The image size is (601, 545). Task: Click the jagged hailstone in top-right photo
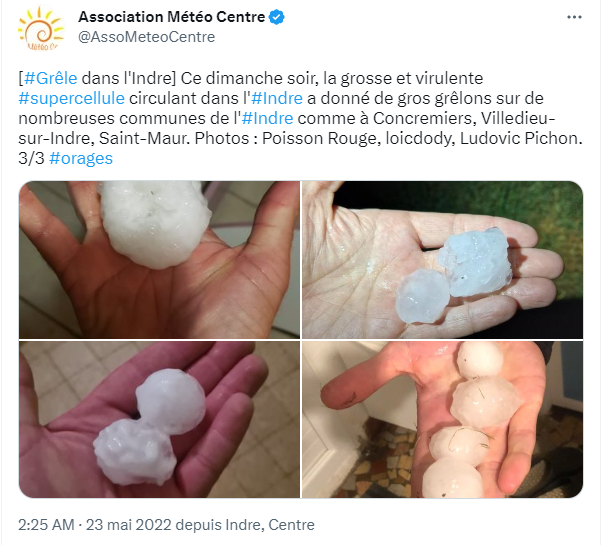click(475, 262)
